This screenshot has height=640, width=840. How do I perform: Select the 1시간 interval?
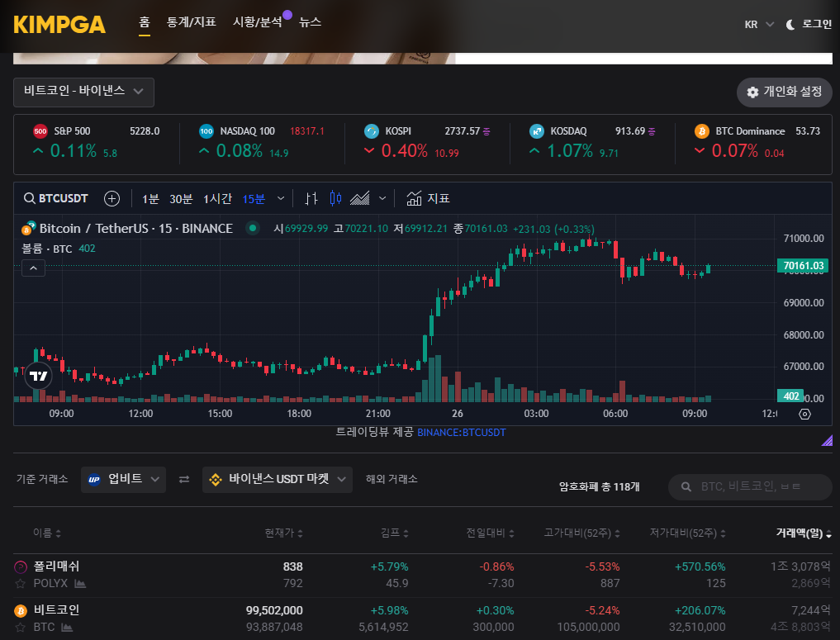click(217, 199)
